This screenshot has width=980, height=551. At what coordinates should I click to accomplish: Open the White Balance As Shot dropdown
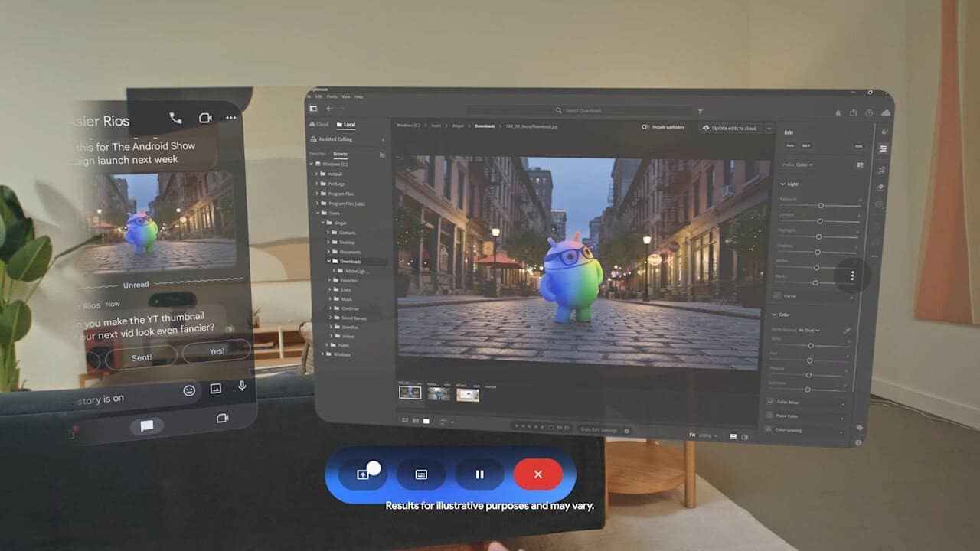808,331
